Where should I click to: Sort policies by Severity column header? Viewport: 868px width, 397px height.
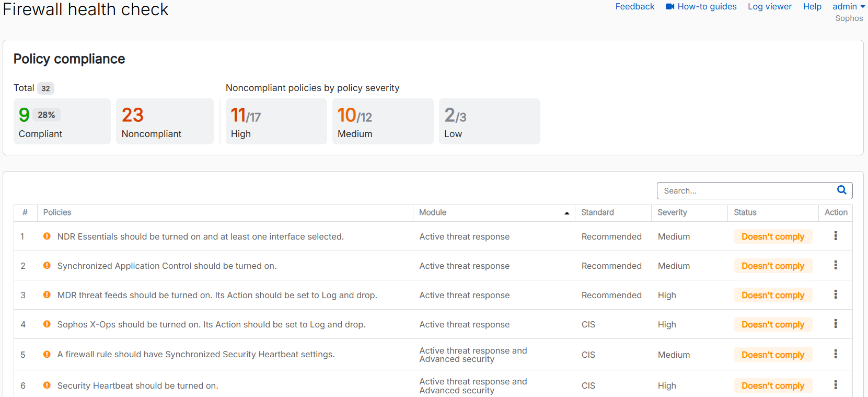pyautogui.click(x=672, y=212)
